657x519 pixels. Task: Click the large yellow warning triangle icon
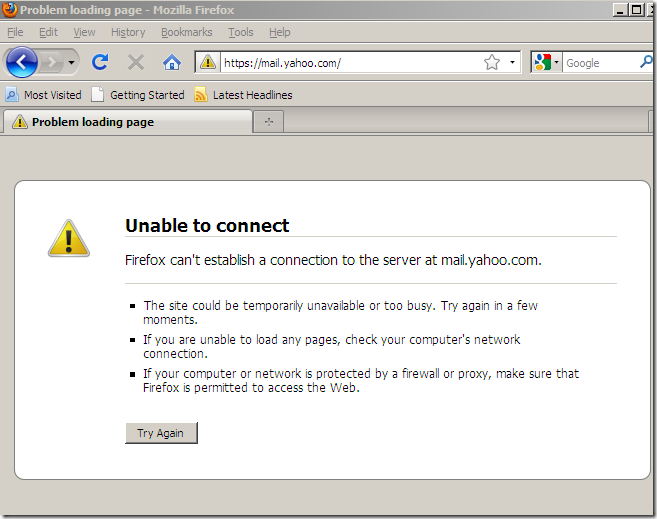click(x=69, y=238)
